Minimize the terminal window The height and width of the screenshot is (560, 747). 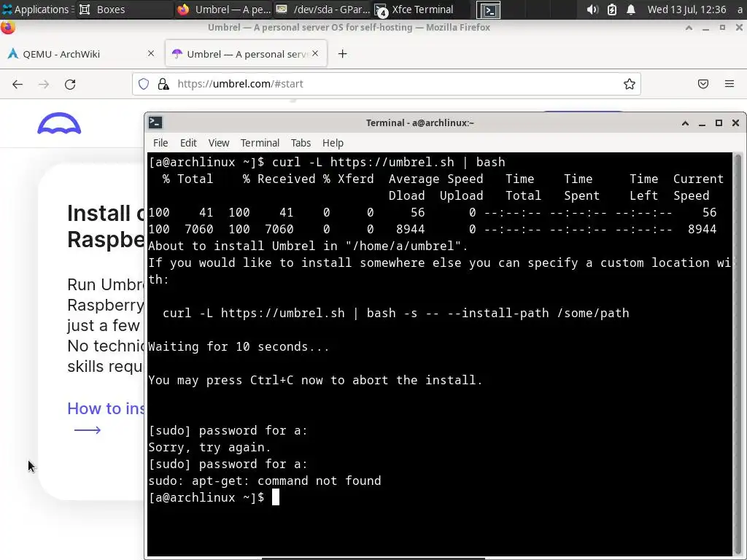(702, 122)
